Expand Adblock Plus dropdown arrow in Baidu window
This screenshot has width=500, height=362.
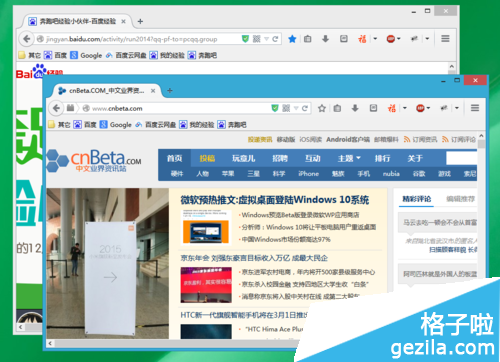click(399, 39)
